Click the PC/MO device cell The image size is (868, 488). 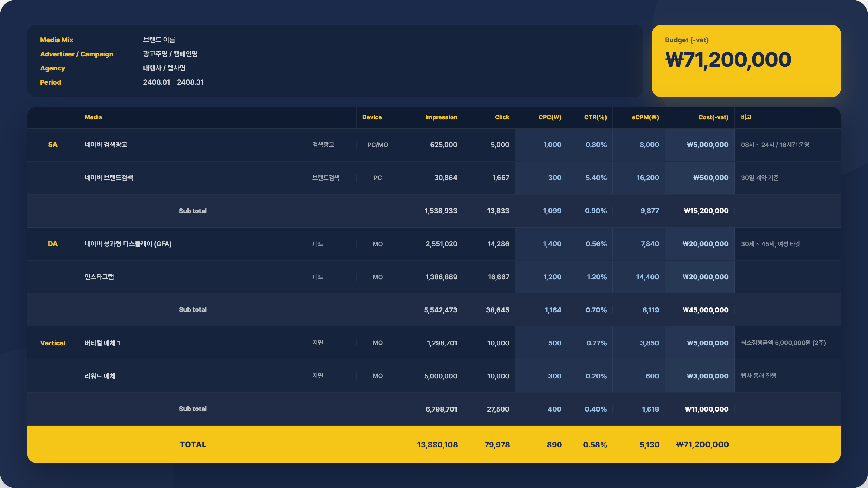point(378,145)
